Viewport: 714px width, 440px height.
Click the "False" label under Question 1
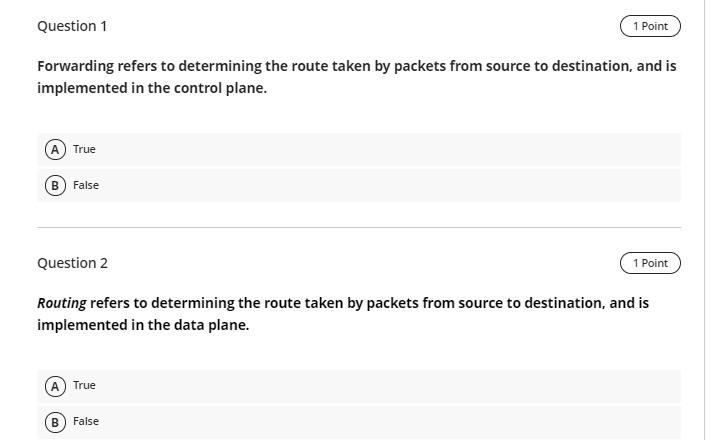(x=86, y=185)
